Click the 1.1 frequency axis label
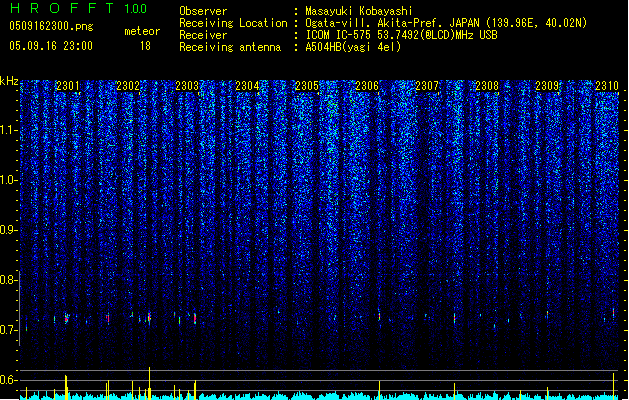This screenshot has height=400, width=629. coord(7,130)
